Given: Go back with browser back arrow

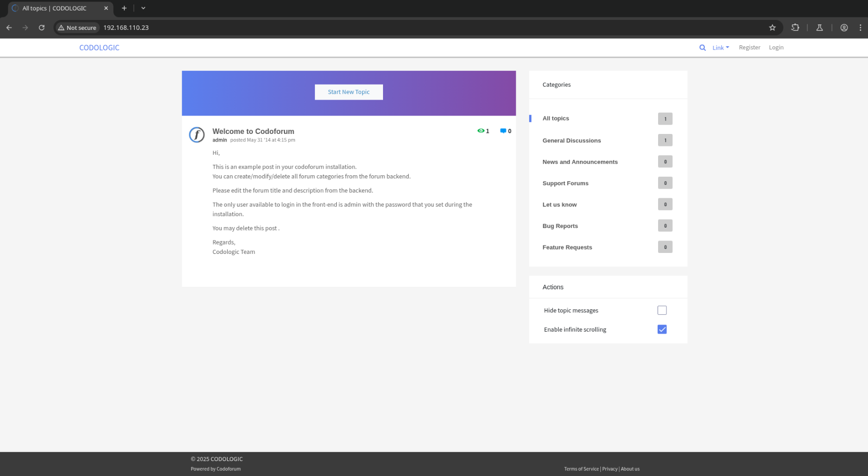Looking at the screenshot, I should point(9,28).
